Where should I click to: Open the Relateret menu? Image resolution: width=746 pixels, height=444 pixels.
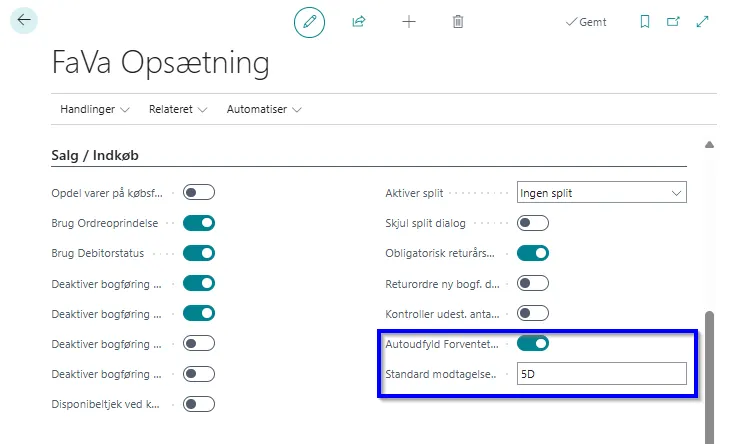click(x=178, y=109)
